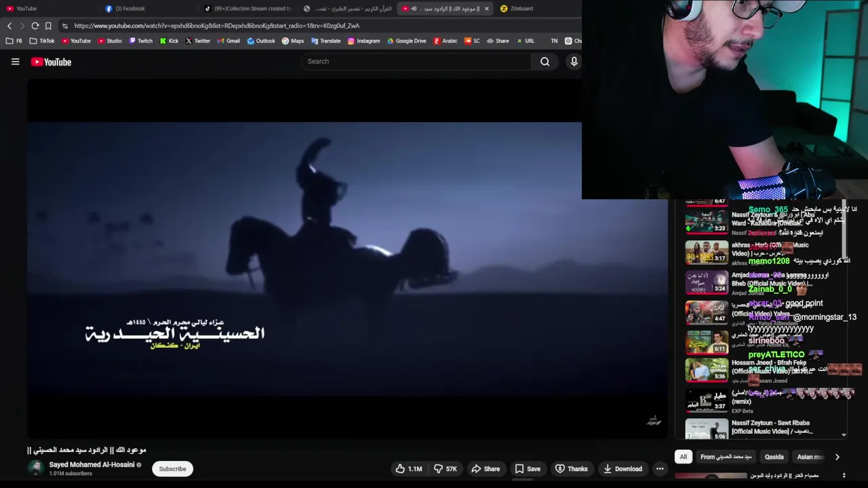Viewport: 868px width, 488px height.
Task: Dislike the video showing 57K
Action: (x=446, y=468)
